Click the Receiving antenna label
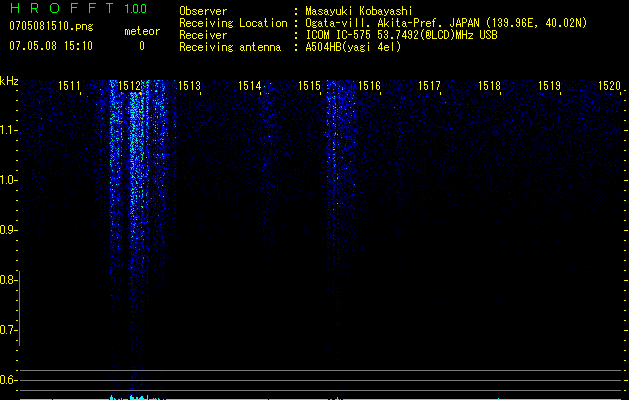 230,47
